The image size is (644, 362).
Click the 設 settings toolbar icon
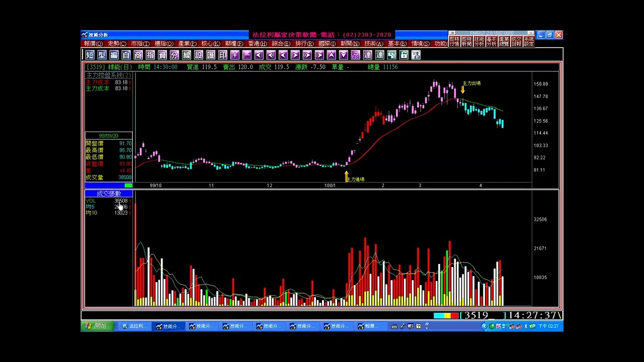click(x=198, y=55)
